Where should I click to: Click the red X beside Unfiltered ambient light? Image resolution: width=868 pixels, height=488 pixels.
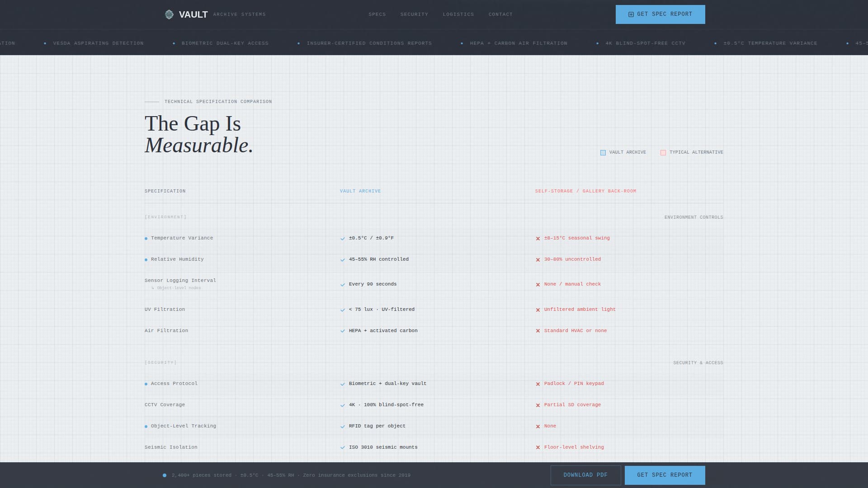pyautogui.click(x=538, y=310)
